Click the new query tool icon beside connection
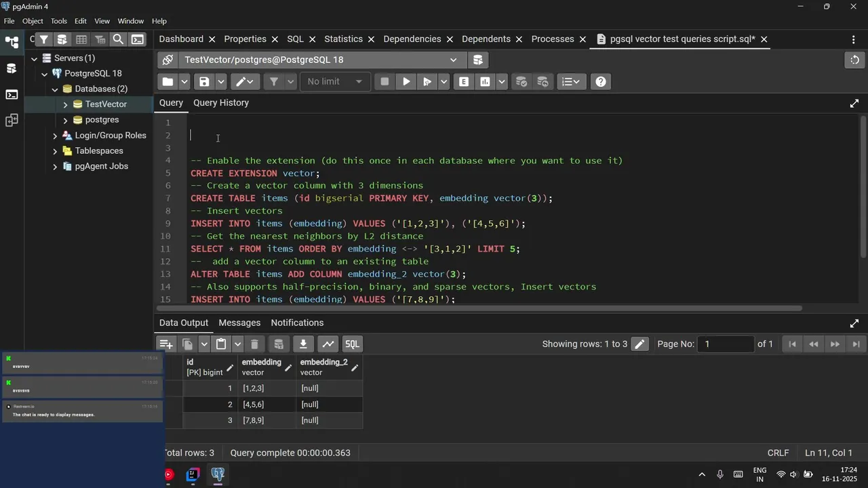The image size is (868, 488). click(477, 60)
